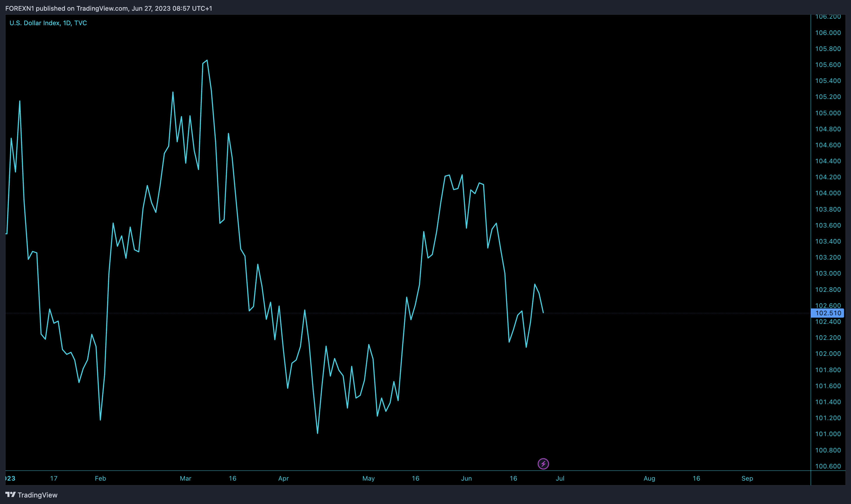Image resolution: width=851 pixels, height=504 pixels.
Task: Click the 104.400 price axis label
Action: [828, 161]
